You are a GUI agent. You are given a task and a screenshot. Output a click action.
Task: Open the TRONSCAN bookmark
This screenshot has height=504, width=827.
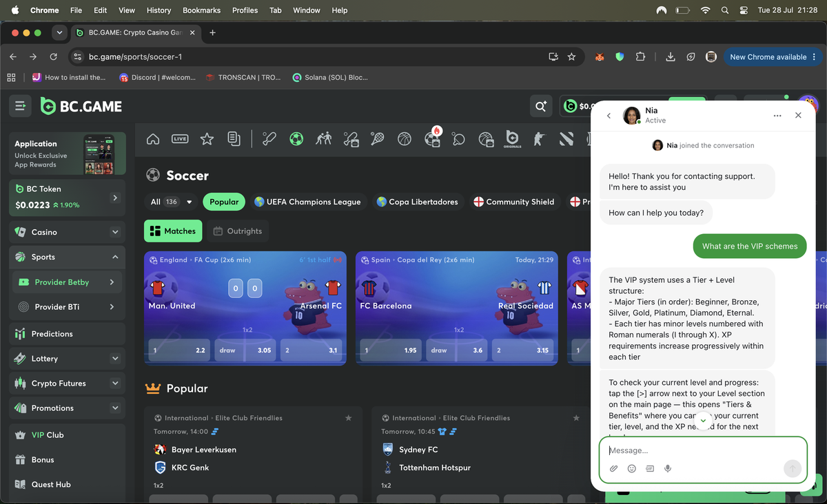[x=243, y=78]
